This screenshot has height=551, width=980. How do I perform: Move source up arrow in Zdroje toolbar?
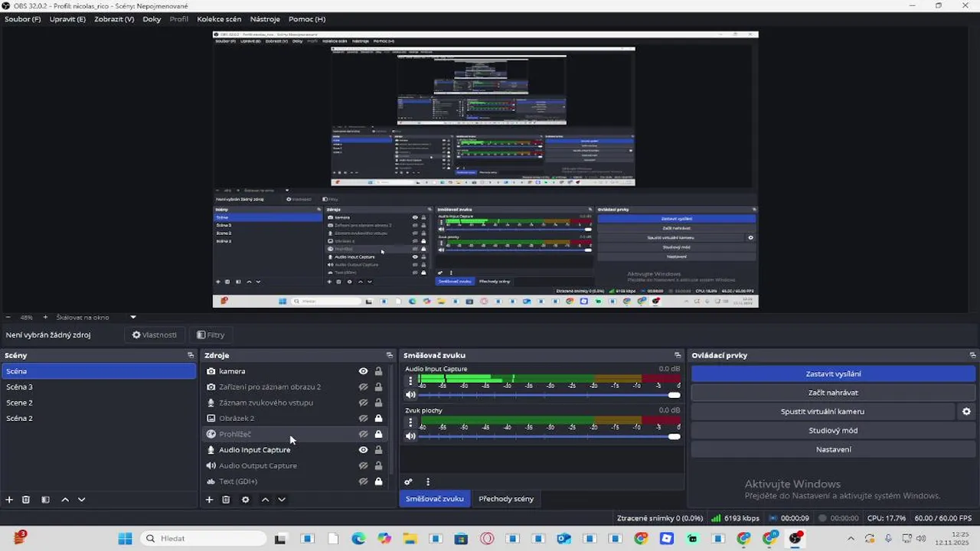click(265, 500)
